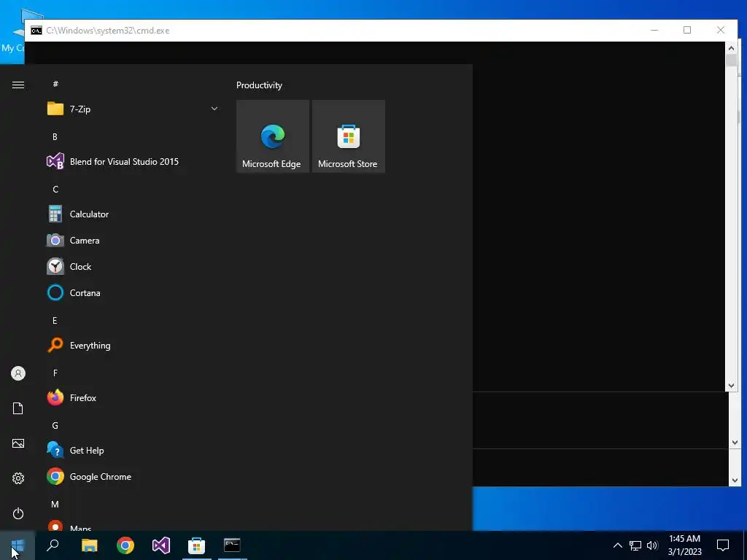Open the Power options button
The image size is (747, 560).
click(18, 514)
